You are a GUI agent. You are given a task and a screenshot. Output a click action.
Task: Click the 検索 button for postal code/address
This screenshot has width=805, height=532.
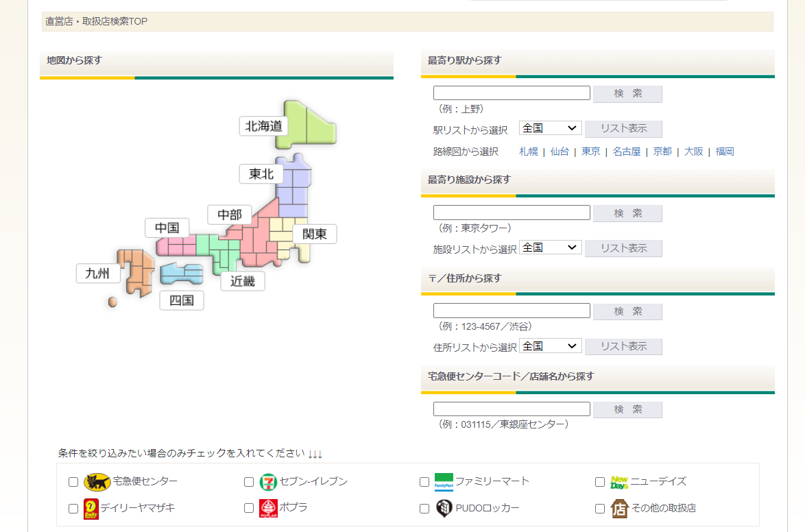(627, 312)
